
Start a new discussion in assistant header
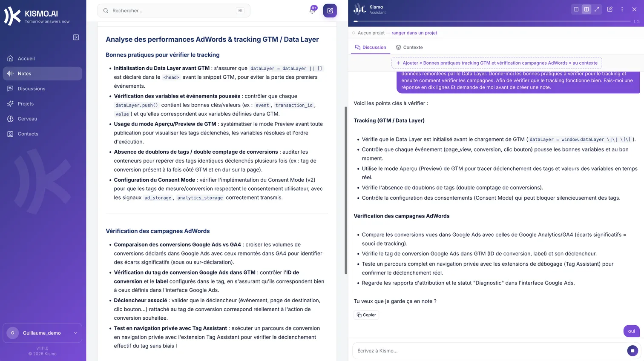610,9
